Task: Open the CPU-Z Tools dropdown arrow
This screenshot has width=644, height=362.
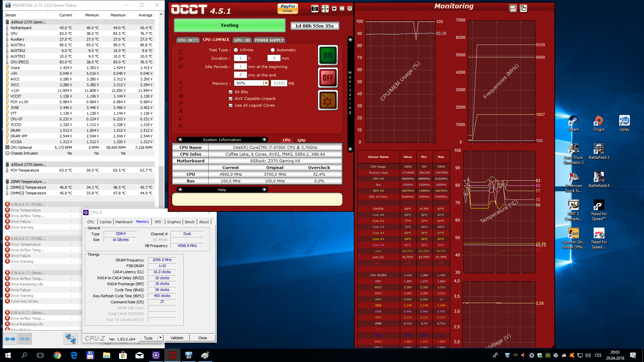Action: click(160, 338)
